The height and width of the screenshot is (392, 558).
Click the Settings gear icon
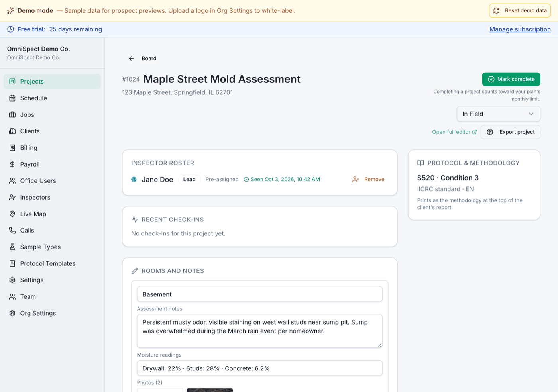click(x=12, y=280)
